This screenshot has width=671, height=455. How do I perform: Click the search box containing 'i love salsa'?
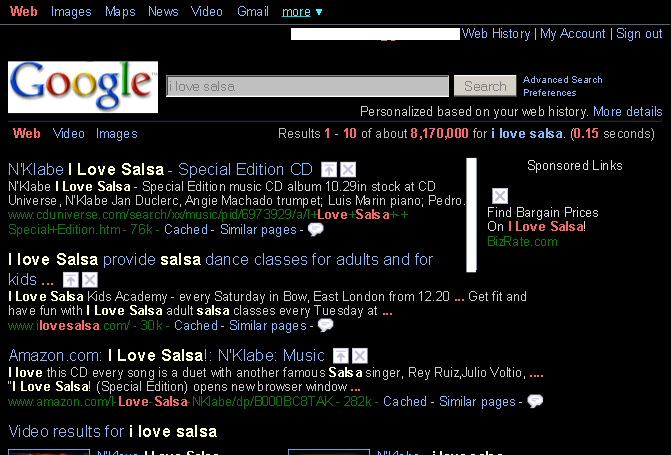click(307, 86)
